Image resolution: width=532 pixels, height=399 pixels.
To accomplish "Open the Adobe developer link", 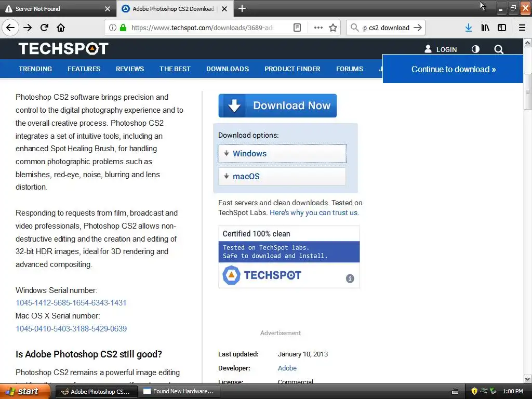I will tap(287, 368).
